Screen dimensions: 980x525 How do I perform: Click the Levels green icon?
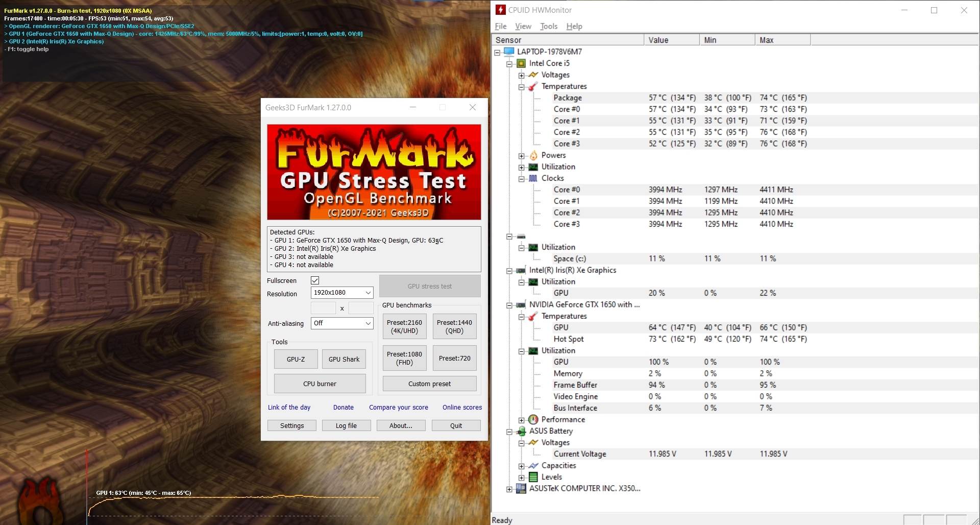pos(533,477)
